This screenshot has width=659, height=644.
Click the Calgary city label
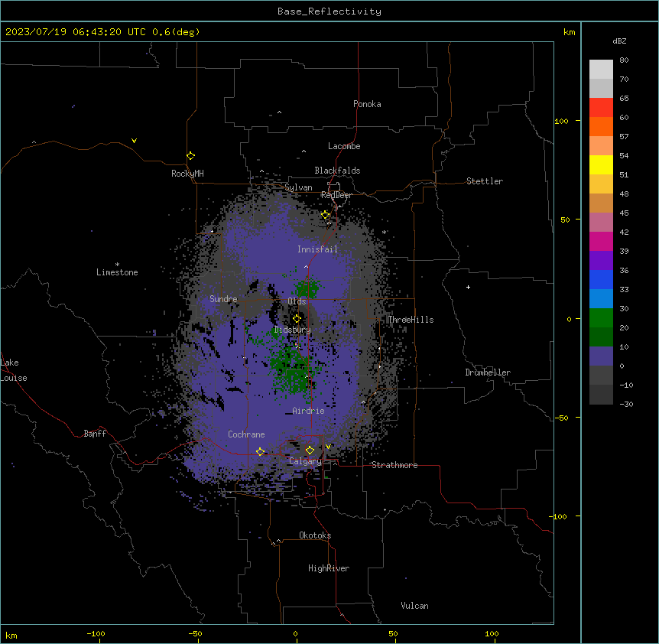(305, 461)
